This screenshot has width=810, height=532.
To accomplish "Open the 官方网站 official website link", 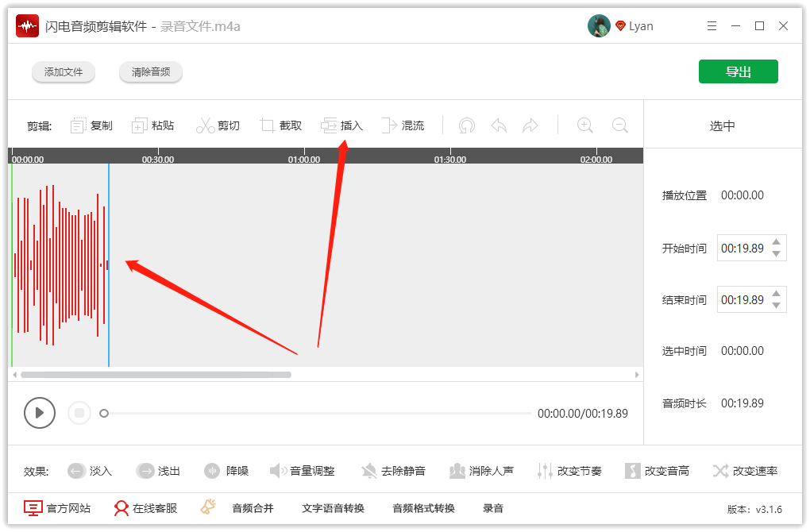I will (58, 508).
